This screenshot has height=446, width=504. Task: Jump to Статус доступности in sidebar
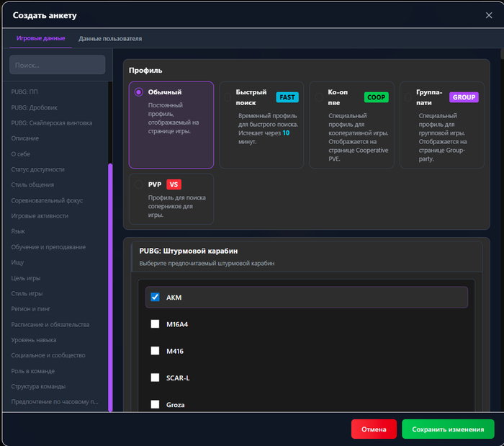[x=37, y=169]
